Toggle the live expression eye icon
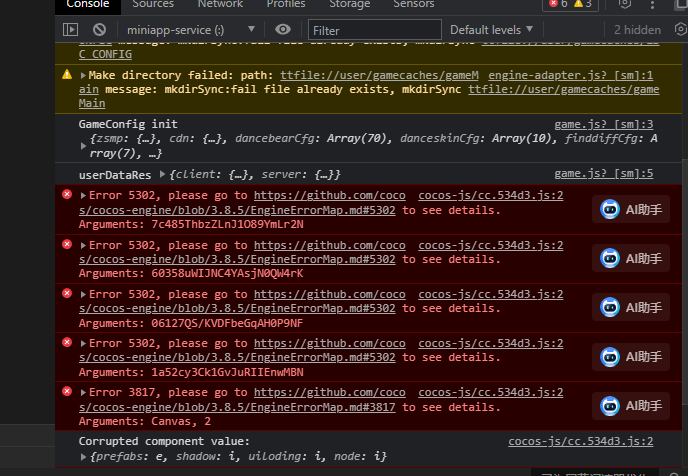Image resolution: width=688 pixels, height=476 pixels. [283, 29]
